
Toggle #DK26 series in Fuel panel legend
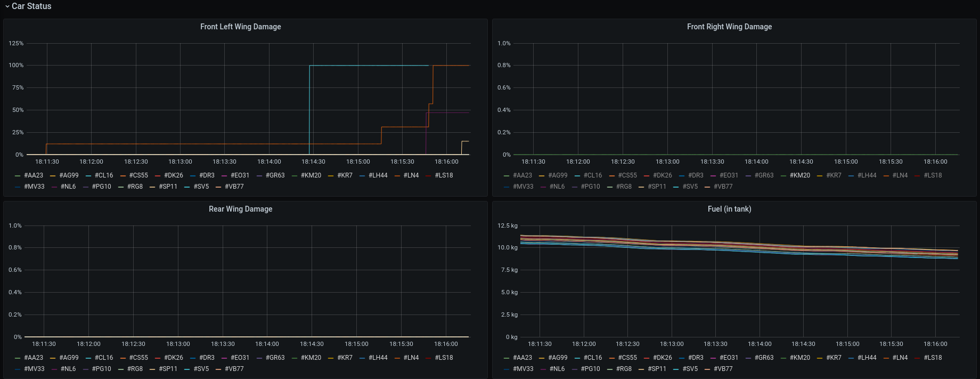663,358
